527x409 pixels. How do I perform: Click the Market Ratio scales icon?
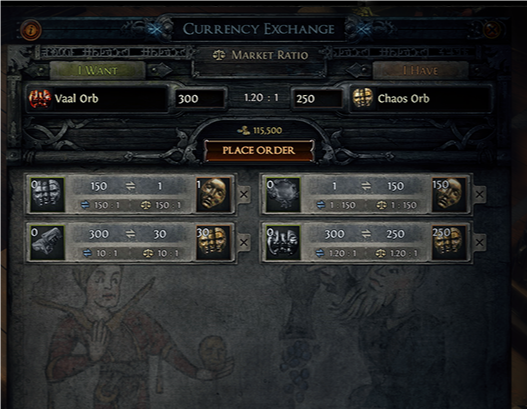point(219,55)
